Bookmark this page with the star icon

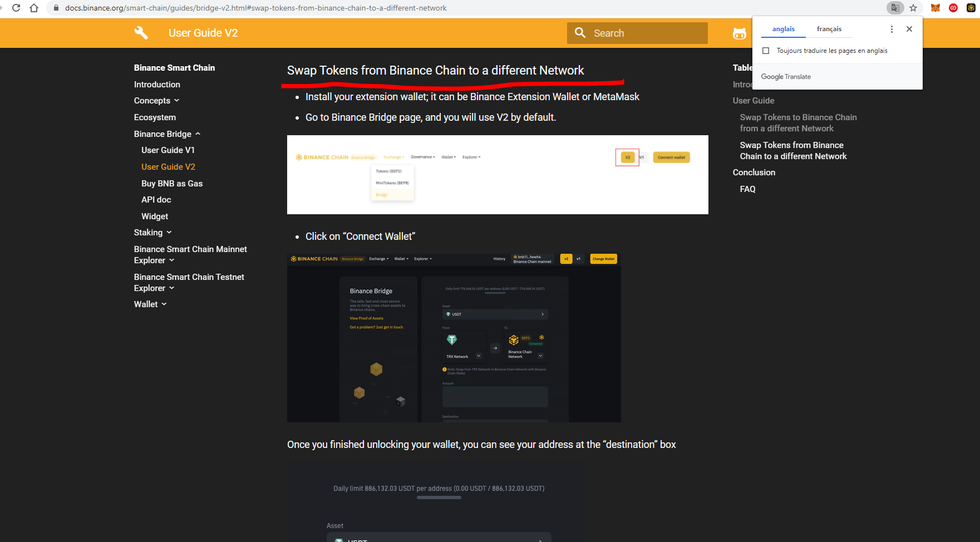pyautogui.click(x=913, y=8)
